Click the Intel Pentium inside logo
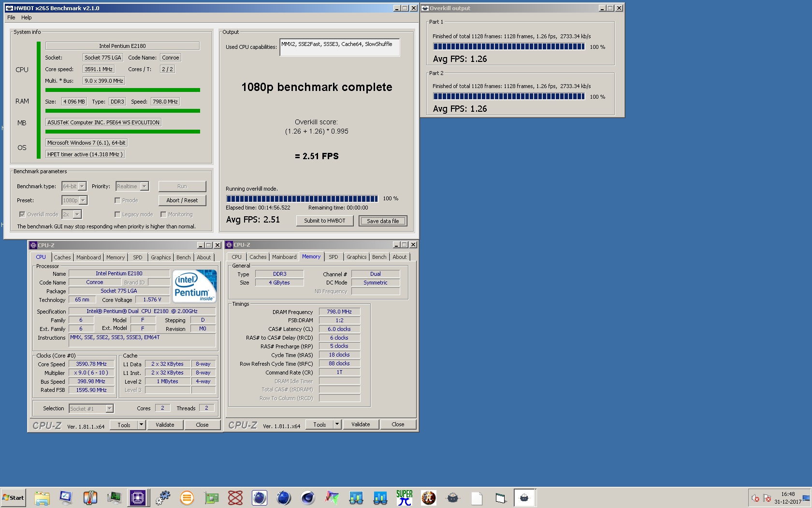 195,286
